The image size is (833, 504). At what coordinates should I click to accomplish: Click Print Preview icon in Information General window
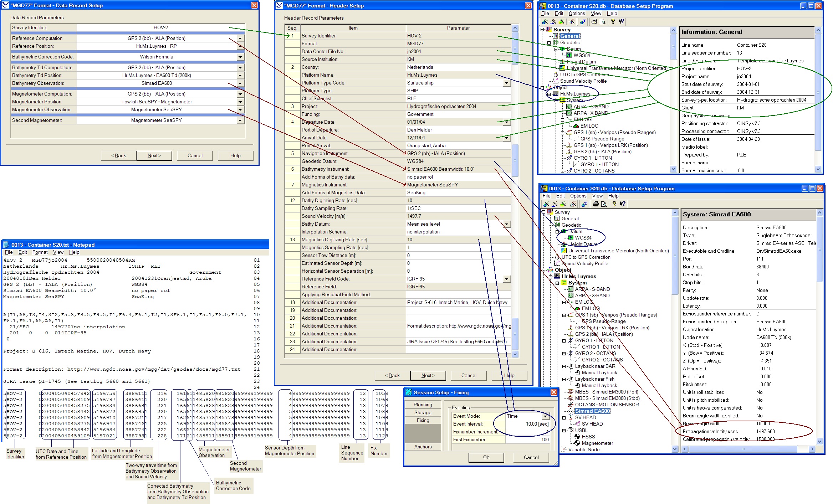point(603,21)
